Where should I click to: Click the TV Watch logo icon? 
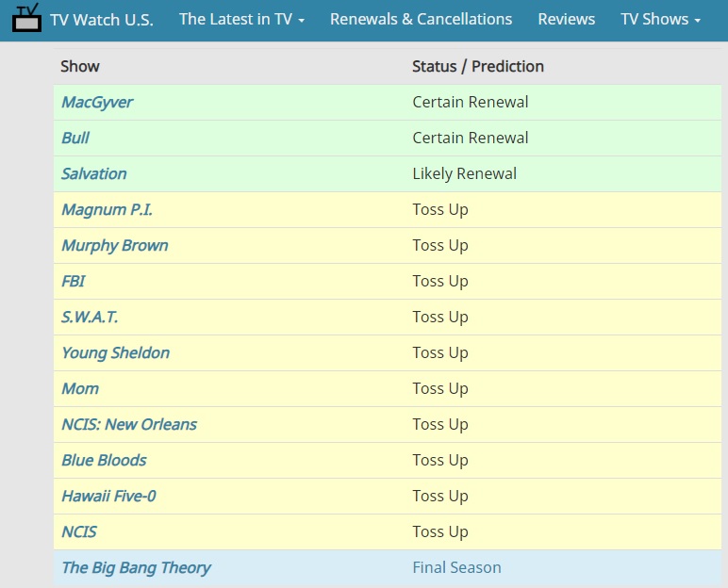(x=26, y=18)
